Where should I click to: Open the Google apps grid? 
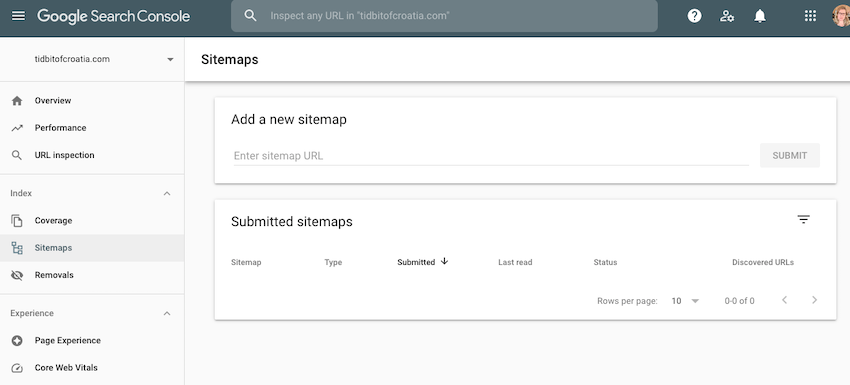click(810, 16)
